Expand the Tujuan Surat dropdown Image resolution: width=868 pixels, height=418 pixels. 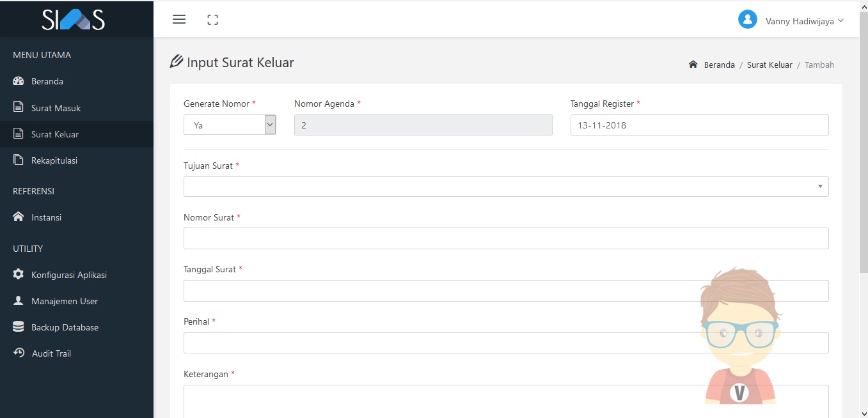click(505, 187)
